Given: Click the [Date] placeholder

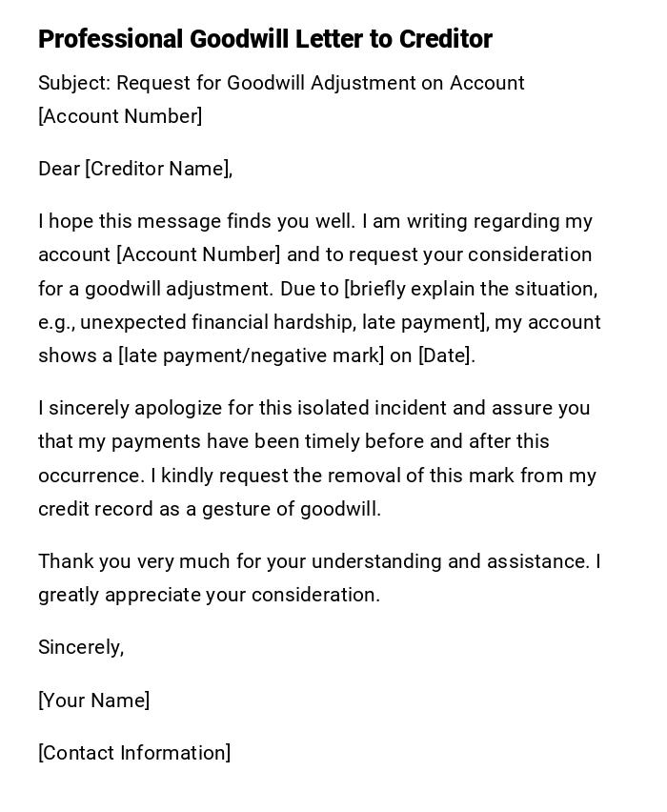Looking at the screenshot, I should 445,355.
